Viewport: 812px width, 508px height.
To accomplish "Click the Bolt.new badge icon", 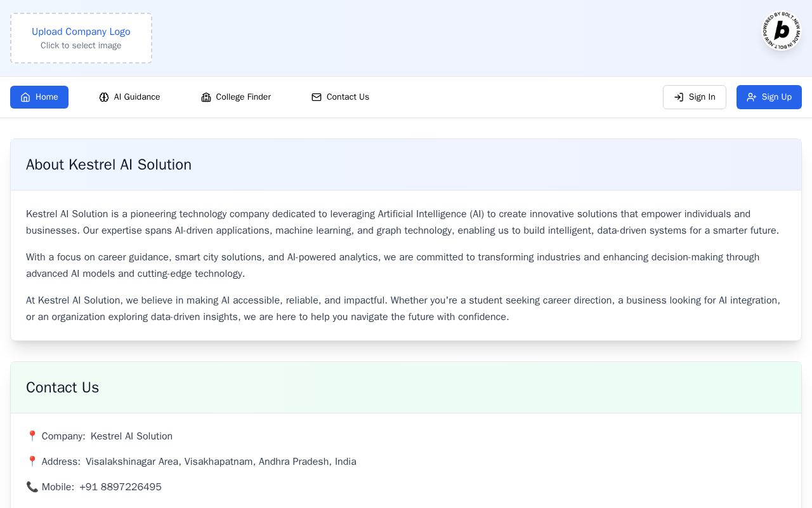I will coord(782,30).
